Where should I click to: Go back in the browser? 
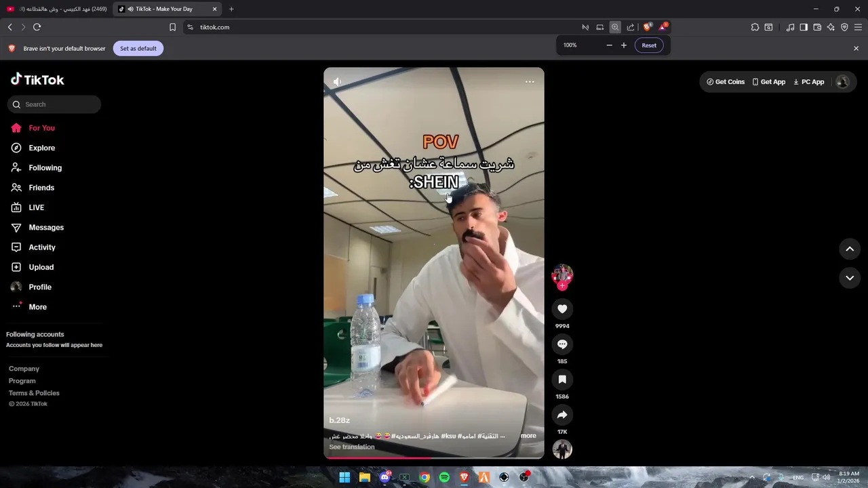tap(9, 27)
